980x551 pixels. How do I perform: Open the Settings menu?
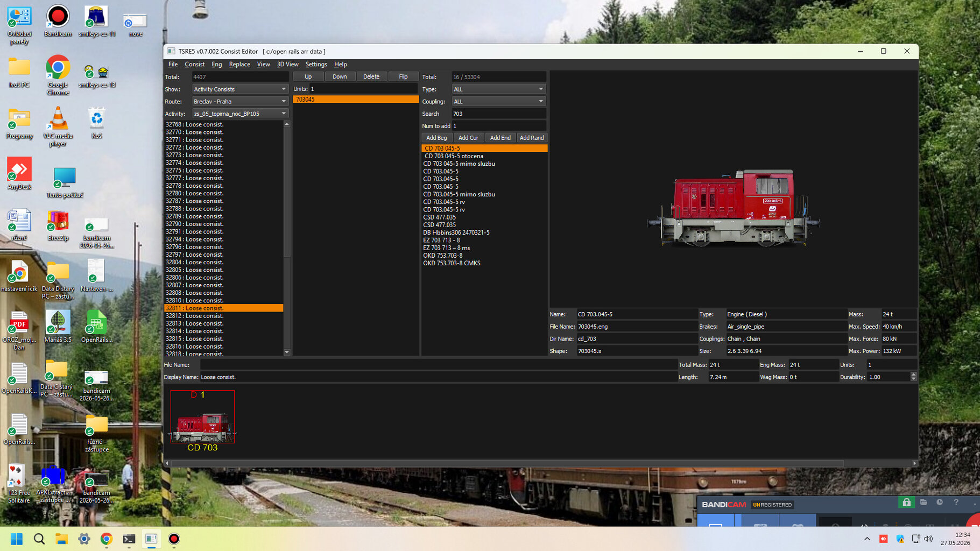[316, 64]
